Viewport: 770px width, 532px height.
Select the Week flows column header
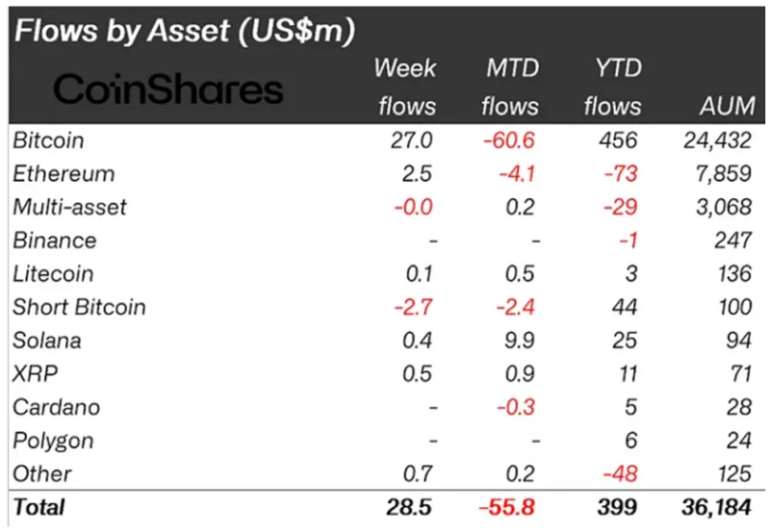point(404,87)
